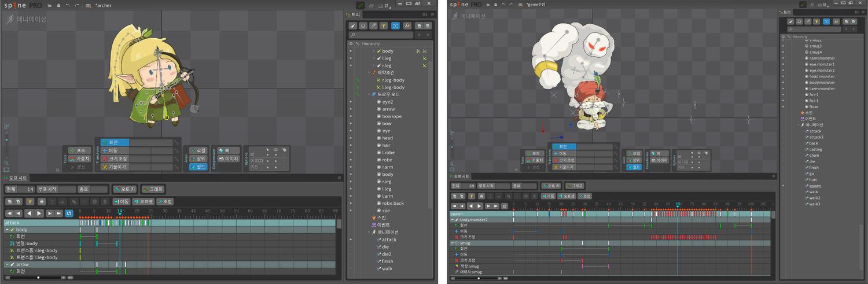
Task: Toggle loop playback in archer dopesheet
Action: coord(69,213)
